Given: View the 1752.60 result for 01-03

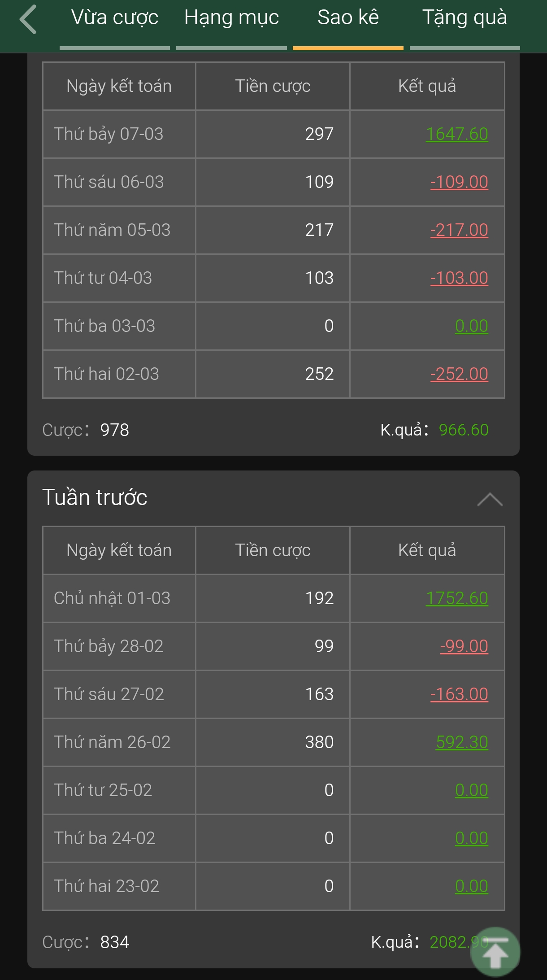Looking at the screenshot, I should pyautogui.click(x=457, y=598).
